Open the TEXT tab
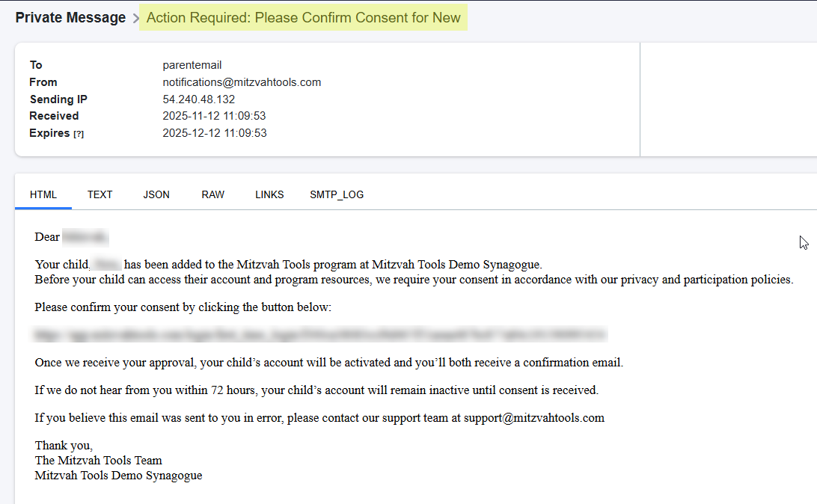The width and height of the screenshot is (817, 504). click(x=100, y=194)
